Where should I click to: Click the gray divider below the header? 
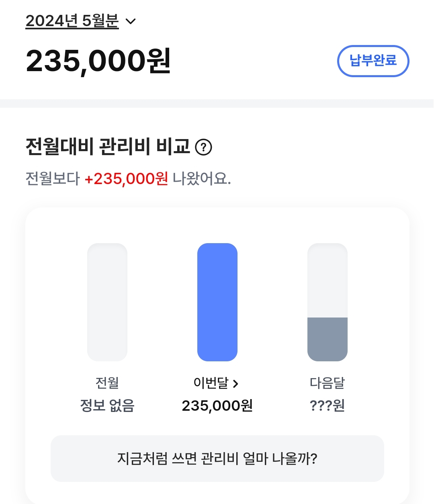217,103
